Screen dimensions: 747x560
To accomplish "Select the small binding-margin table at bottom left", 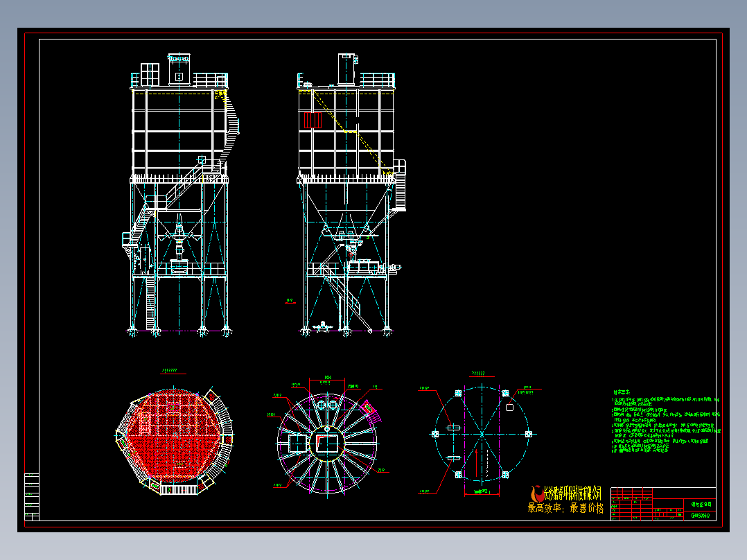I will pyautogui.click(x=31, y=497).
